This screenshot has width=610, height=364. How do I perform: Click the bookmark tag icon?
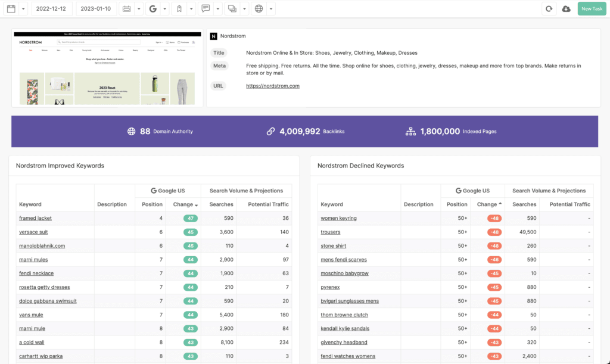[179, 8]
